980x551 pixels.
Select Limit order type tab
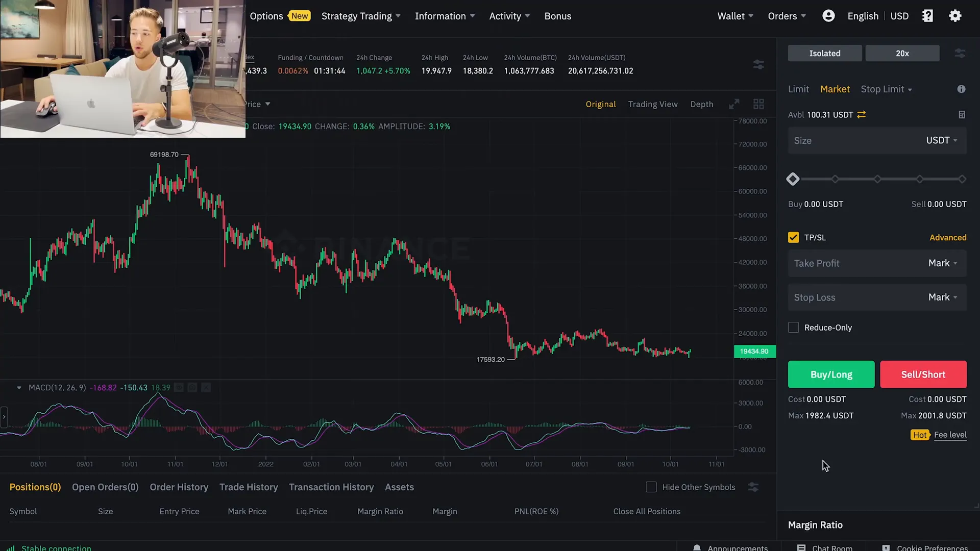pos(798,88)
